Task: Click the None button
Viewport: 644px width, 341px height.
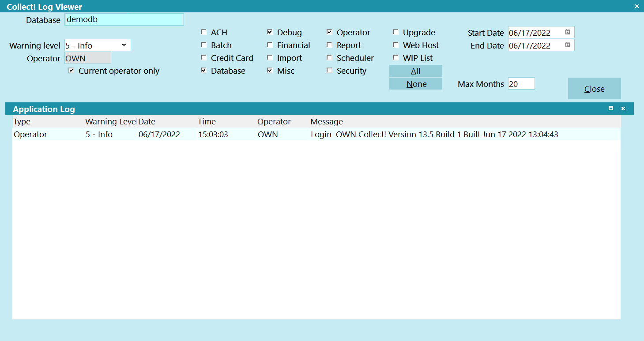Action: coord(415,84)
